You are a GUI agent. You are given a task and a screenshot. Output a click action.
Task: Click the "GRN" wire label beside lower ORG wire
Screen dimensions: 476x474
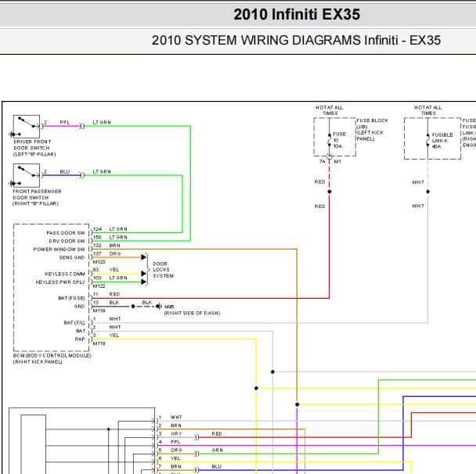pos(218,450)
